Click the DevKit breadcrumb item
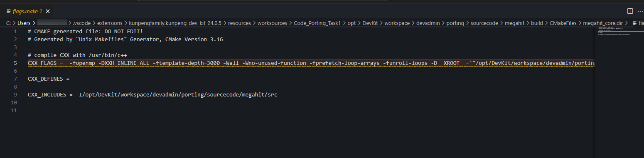 coord(370,23)
